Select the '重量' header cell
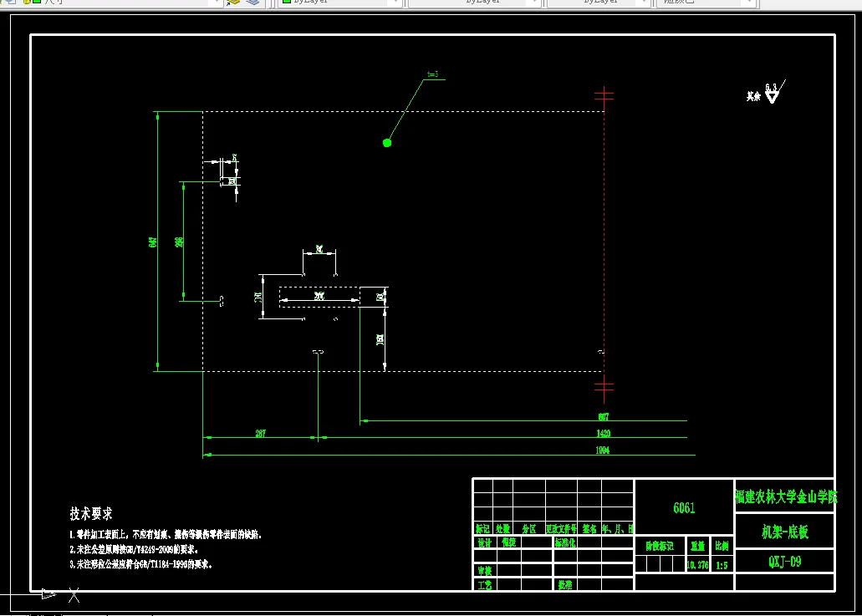862x616 pixels. click(697, 547)
